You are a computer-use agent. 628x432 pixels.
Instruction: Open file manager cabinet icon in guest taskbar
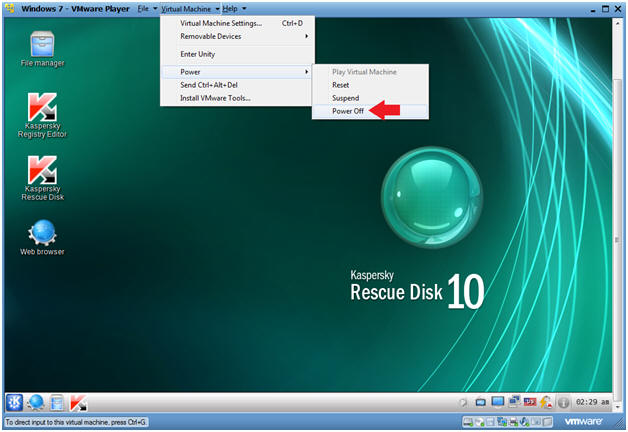pyautogui.click(x=56, y=403)
